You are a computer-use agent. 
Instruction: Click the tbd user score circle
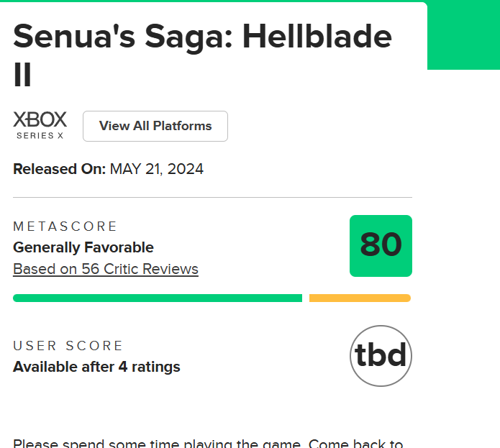click(381, 356)
